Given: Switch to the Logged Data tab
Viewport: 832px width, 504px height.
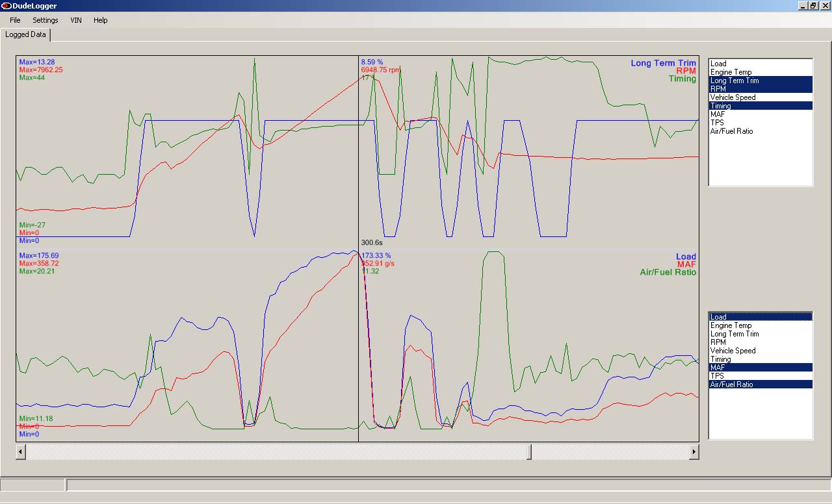Looking at the screenshot, I should point(25,34).
